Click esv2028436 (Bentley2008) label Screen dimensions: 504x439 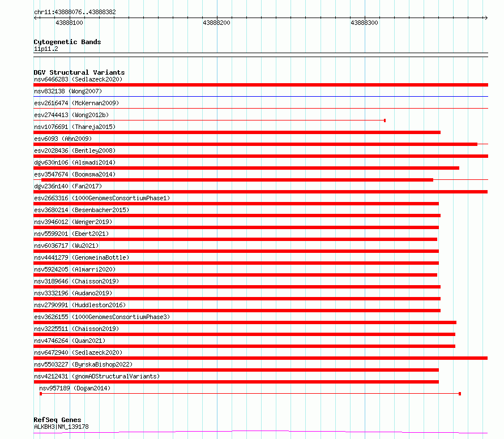point(75,150)
